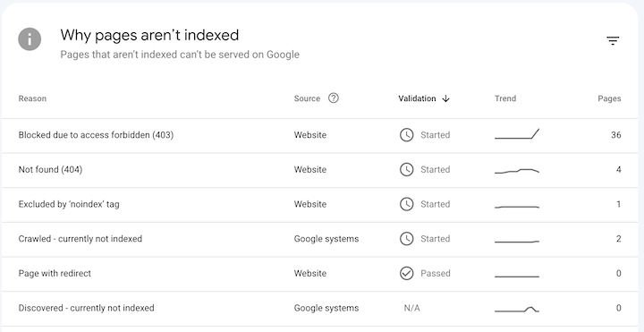Click trend sparkline for Not found row
The width and height of the screenshot is (644, 332).
[517, 171]
